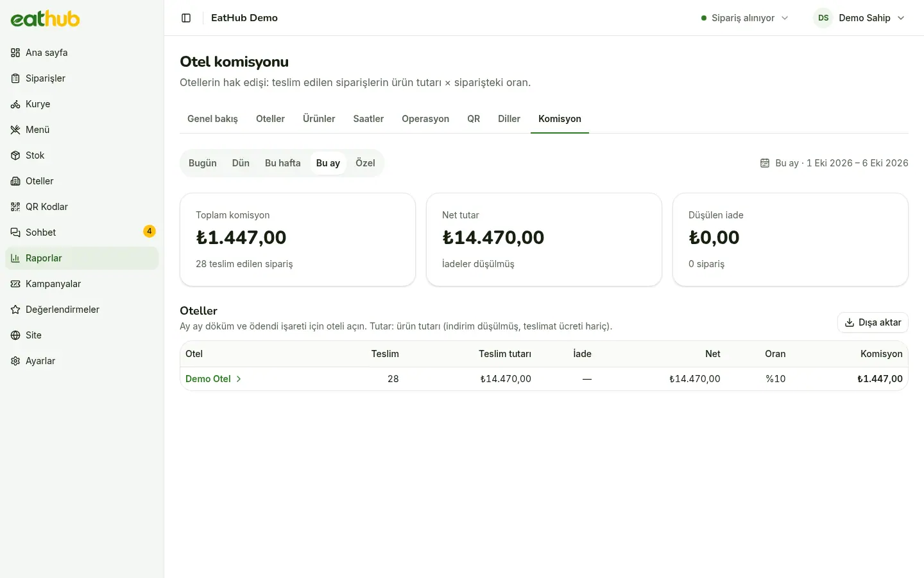Go to Siparişler clipboard icon
Viewport: 924px width, 578px height.
[15, 78]
